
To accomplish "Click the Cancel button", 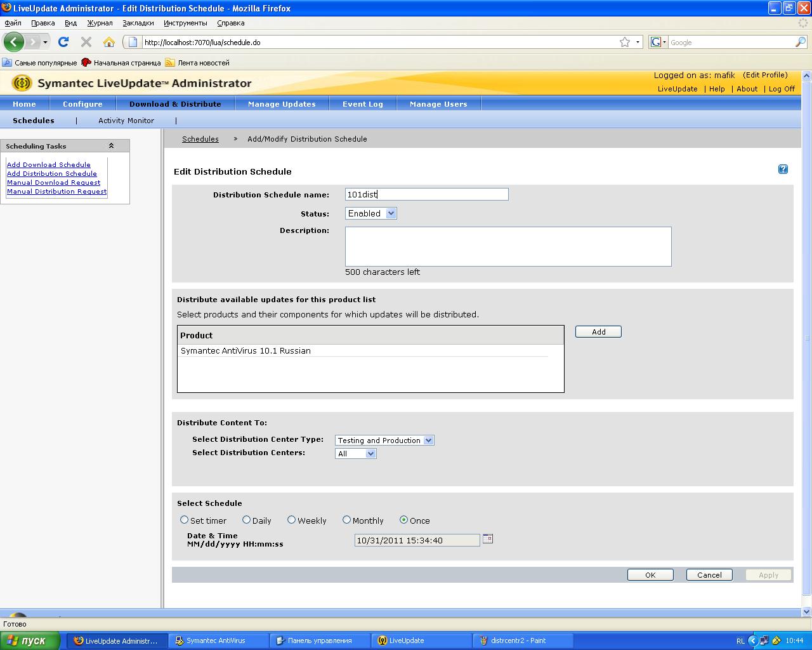I will coord(709,575).
